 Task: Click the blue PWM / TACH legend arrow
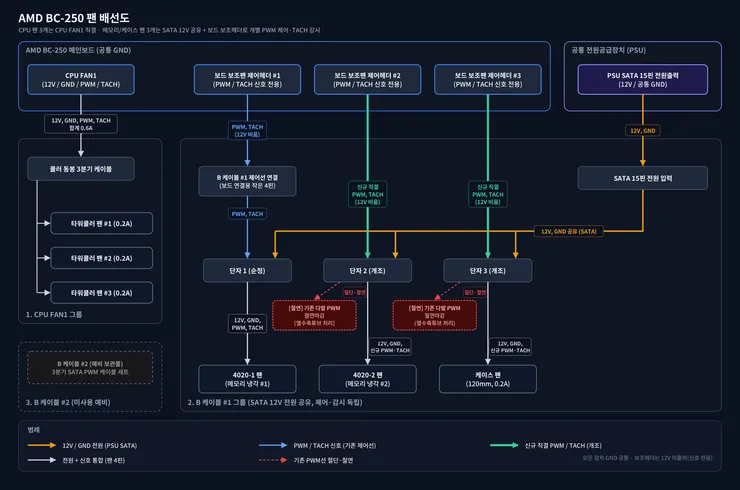273,445
